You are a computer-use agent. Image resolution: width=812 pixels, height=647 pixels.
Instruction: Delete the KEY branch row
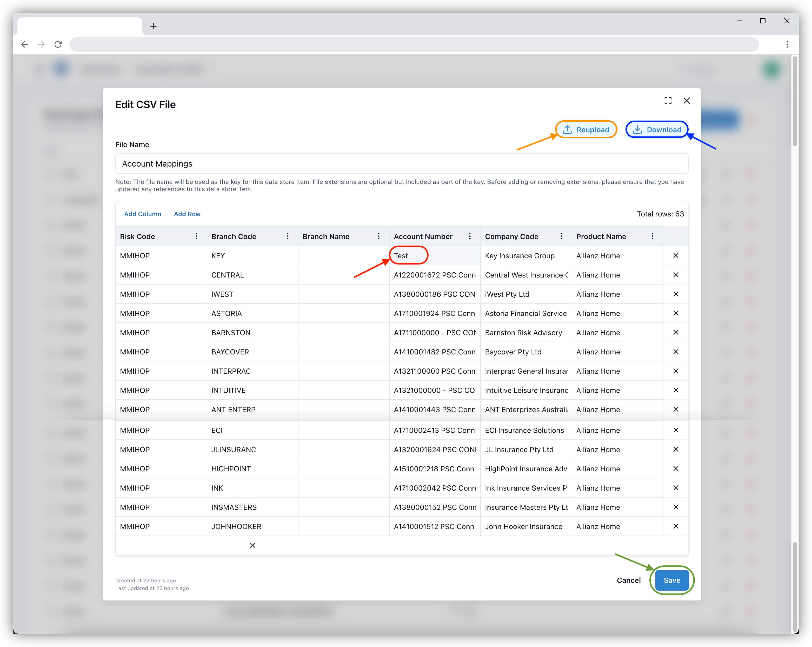tap(676, 255)
